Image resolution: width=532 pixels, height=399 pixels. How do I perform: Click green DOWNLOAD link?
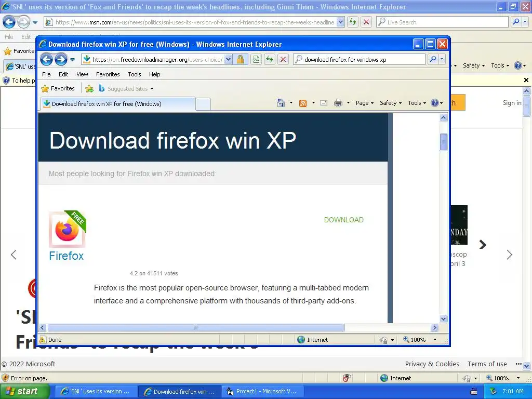pos(344,220)
